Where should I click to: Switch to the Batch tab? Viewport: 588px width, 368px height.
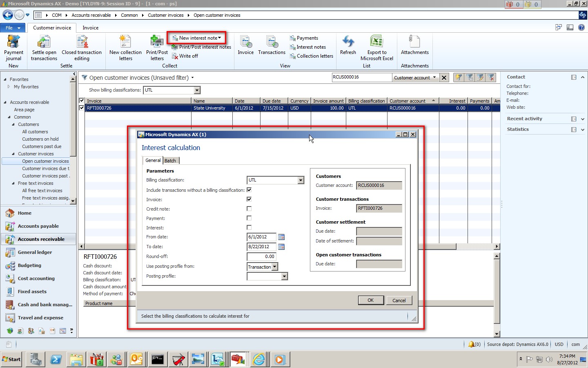[170, 161]
